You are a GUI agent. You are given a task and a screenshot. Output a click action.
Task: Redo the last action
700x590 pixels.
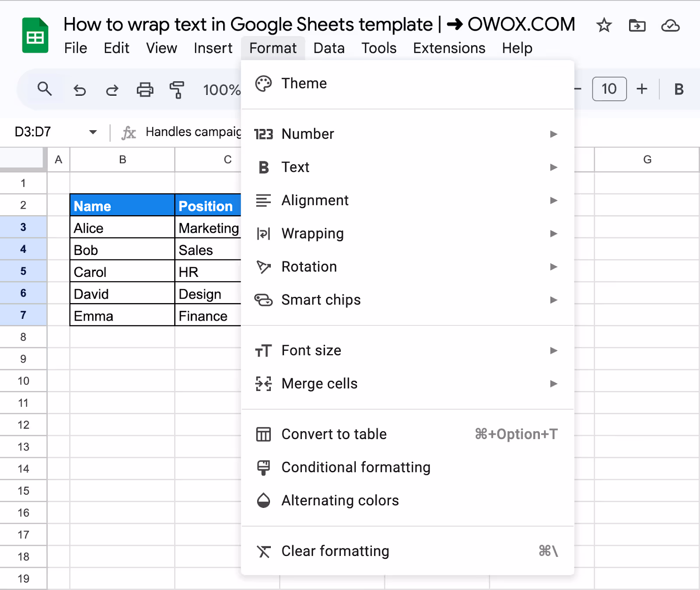[112, 90]
